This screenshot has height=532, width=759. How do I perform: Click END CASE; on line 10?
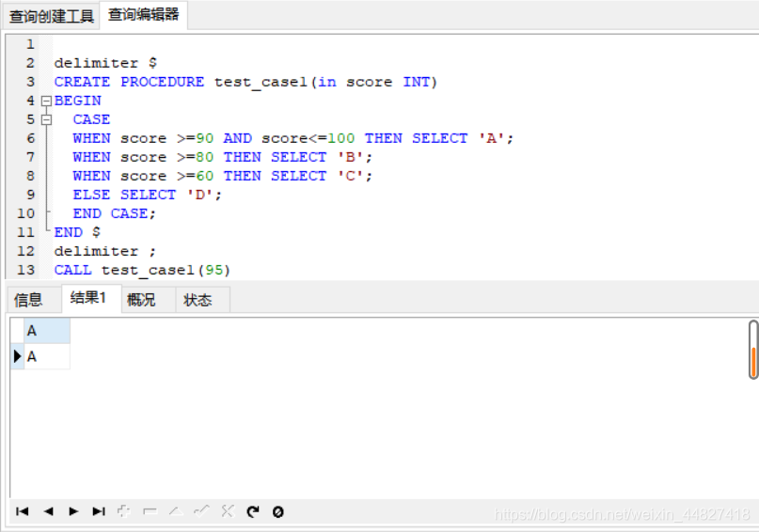[114, 213]
